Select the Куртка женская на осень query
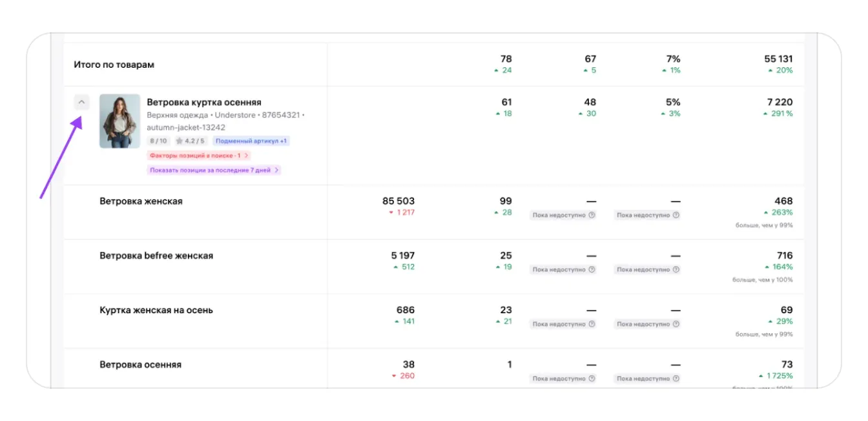Viewport: 868px width, 421px height. point(156,310)
